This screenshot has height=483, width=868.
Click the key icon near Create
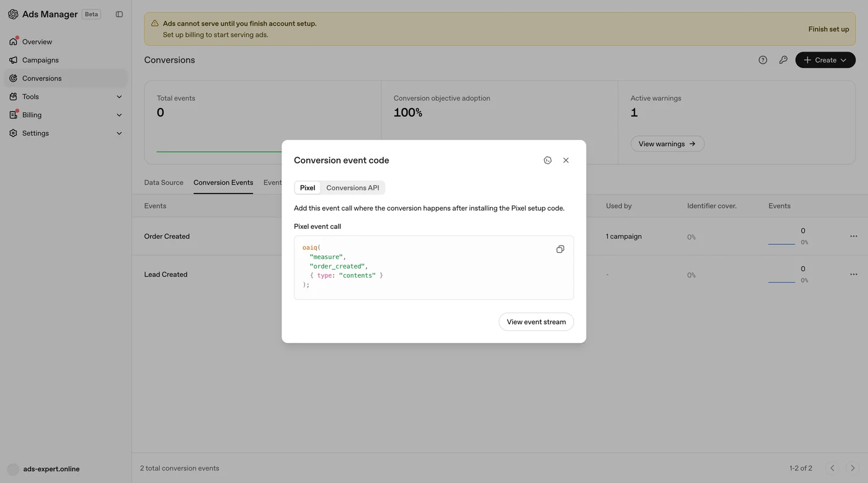tap(783, 60)
